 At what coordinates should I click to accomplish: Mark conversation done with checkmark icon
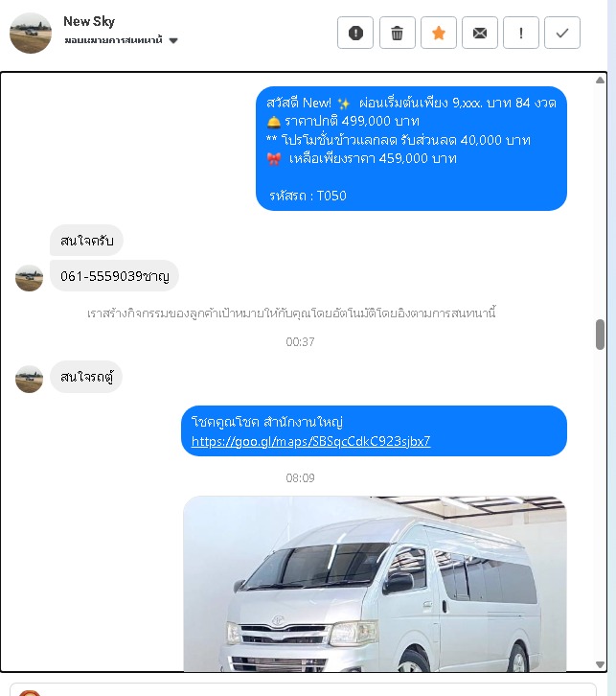click(x=562, y=33)
